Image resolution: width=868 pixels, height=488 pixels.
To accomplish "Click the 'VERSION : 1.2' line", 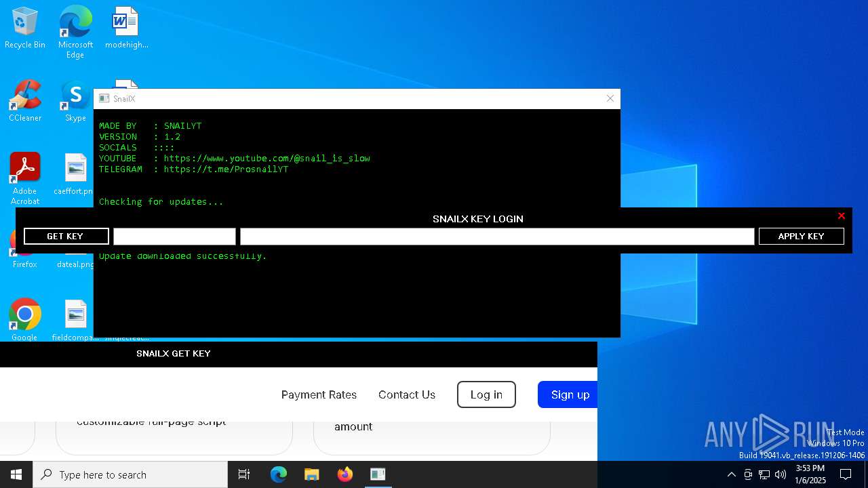I will point(139,136).
